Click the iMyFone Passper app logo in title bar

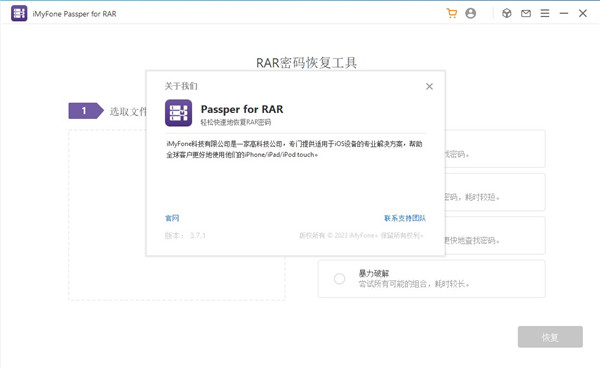[x=19, y=13]
